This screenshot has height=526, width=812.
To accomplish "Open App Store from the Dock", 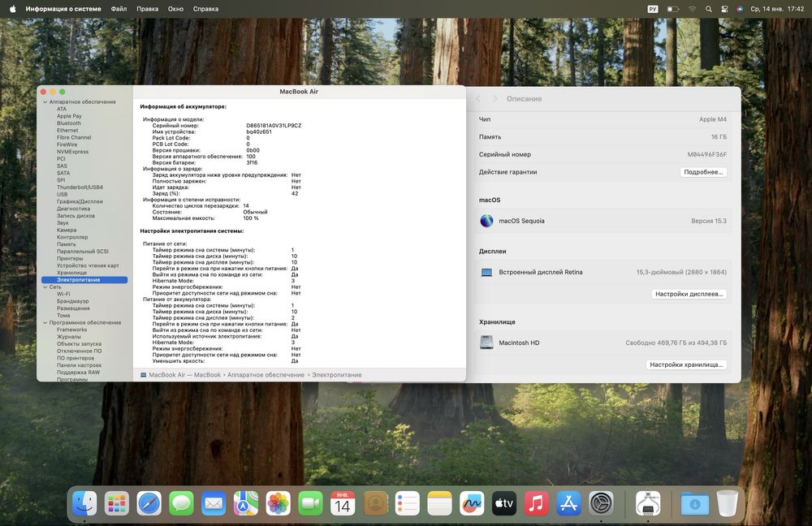I will [x=568, y=502].
